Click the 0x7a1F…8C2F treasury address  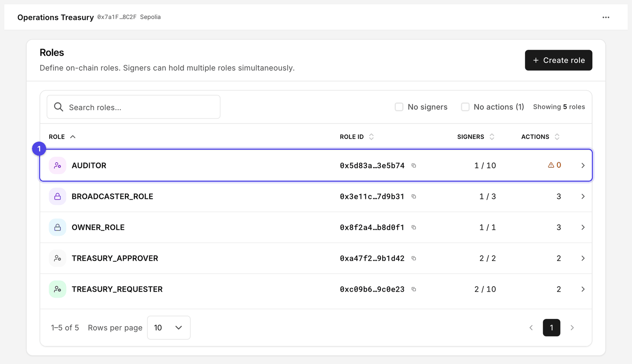point(117,17)
